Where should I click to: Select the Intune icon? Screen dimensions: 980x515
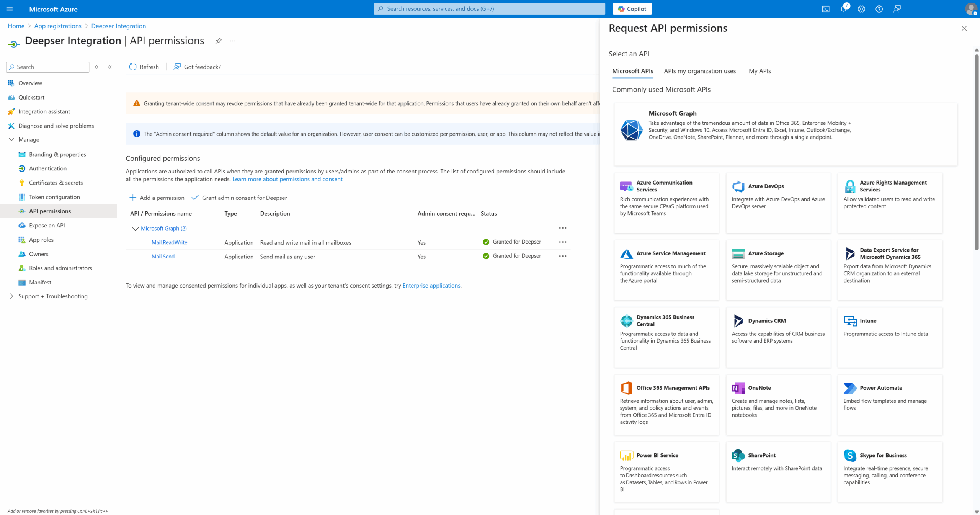tap(850, 321)
